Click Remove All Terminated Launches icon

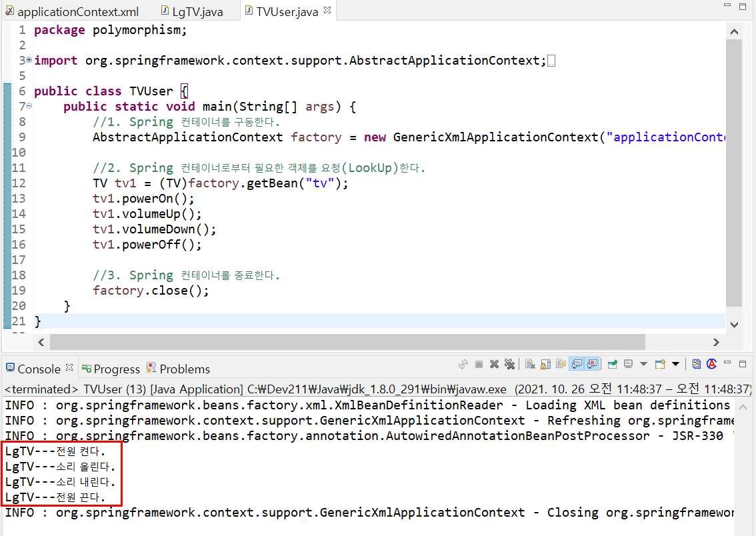(509, 365)
